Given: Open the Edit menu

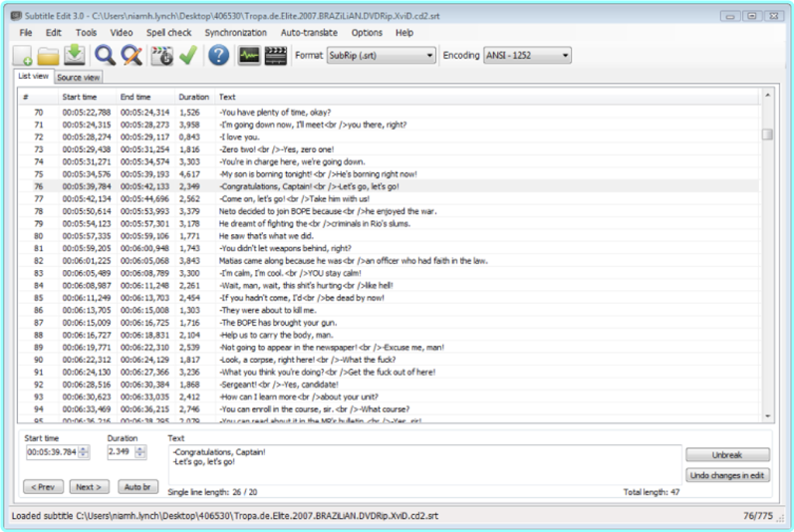Looking at the screenshot, I should click(53, 33).
